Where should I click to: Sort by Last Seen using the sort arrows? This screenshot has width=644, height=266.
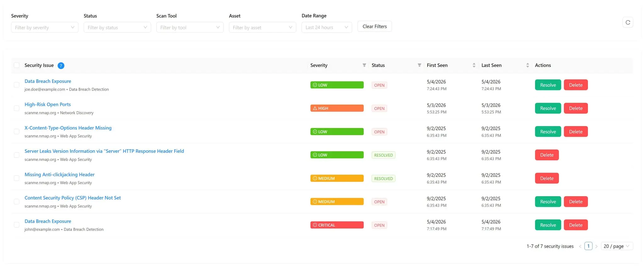[527, 65]
